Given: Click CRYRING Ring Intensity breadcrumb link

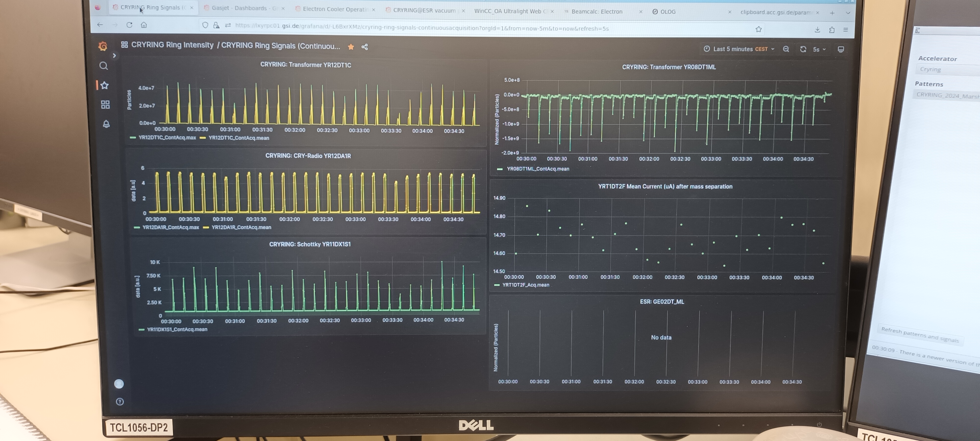Looking at the screenshot, I should (x=172, y=45).
